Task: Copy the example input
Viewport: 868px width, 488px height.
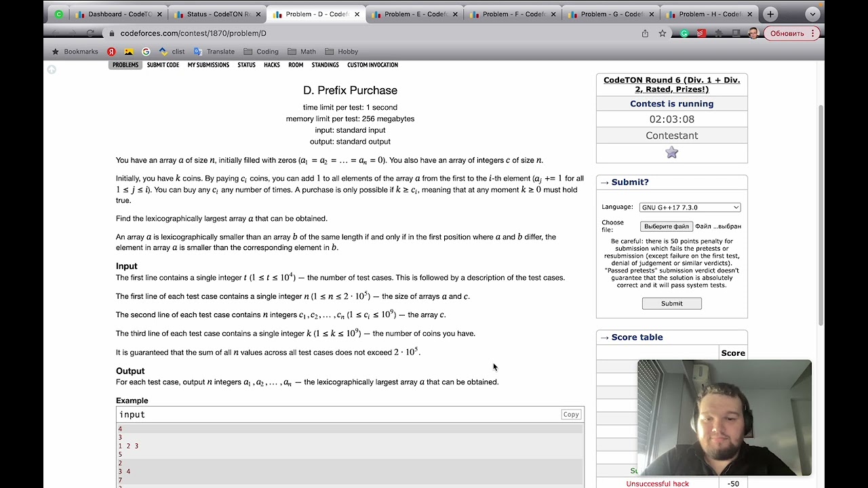Action: [x=571, y=414]
